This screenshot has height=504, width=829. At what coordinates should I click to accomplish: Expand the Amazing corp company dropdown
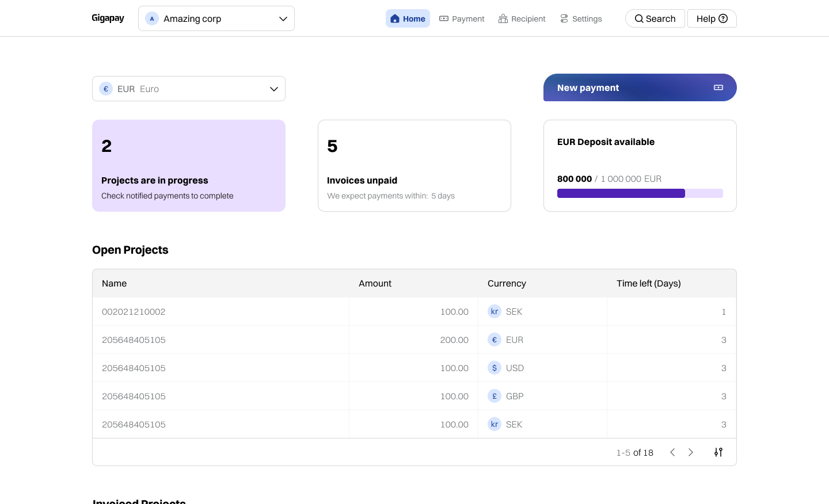pyautogui.click(x=283, y=19)
